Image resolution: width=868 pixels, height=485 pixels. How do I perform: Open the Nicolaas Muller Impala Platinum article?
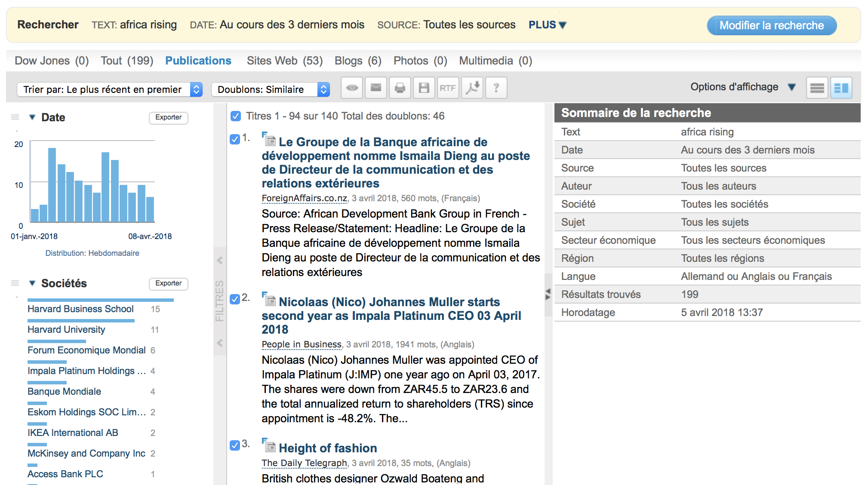391,316
